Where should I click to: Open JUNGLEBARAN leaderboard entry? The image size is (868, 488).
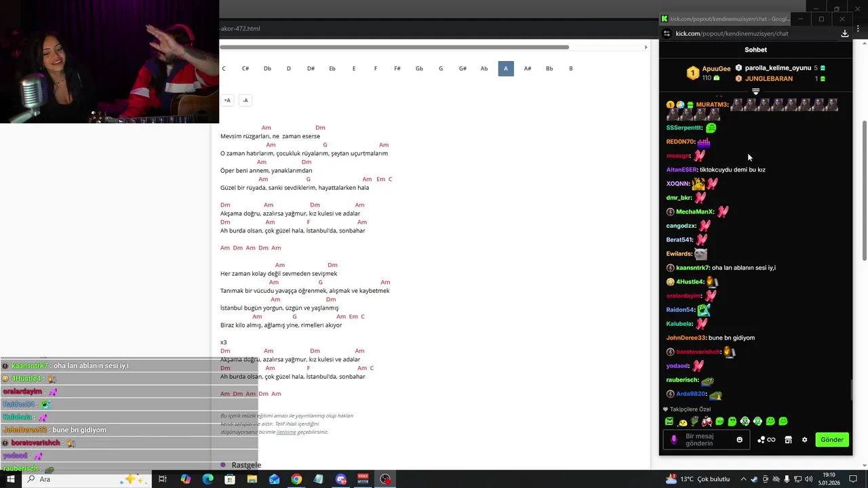tap(780, 79)
